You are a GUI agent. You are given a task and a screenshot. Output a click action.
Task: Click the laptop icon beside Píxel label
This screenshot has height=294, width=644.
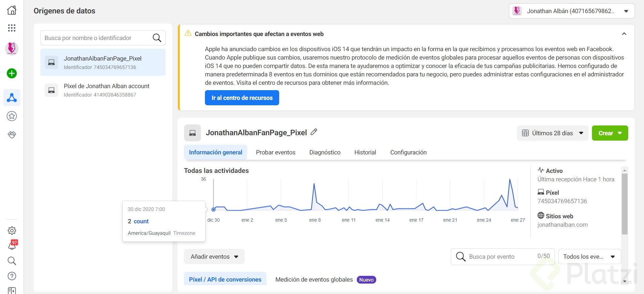click(541, 192)
